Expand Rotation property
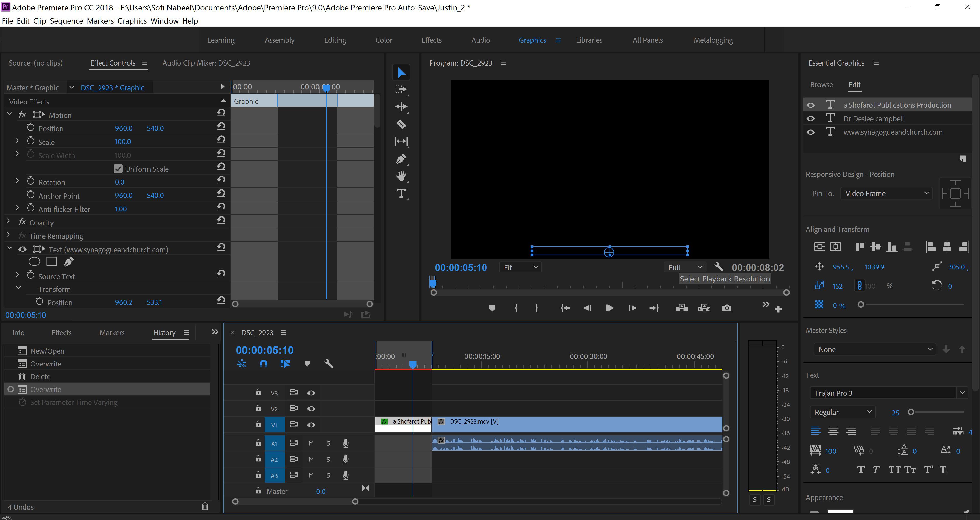 coord(17,180)
